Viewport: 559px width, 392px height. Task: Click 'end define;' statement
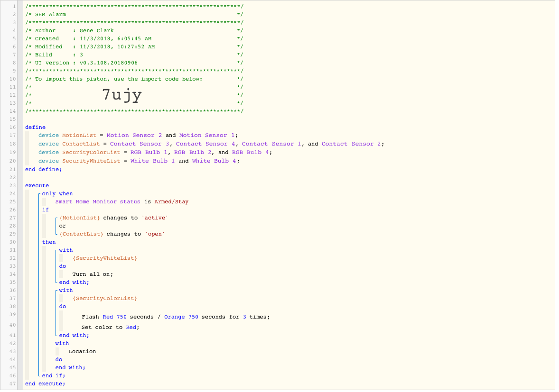coord(43,170)
